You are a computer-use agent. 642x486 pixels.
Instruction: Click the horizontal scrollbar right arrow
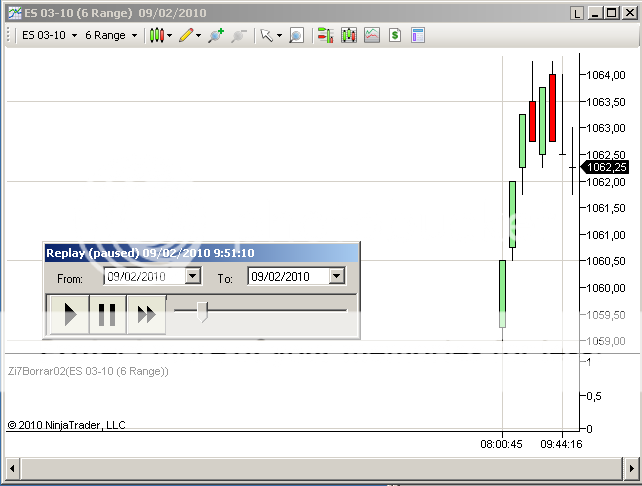630,467
